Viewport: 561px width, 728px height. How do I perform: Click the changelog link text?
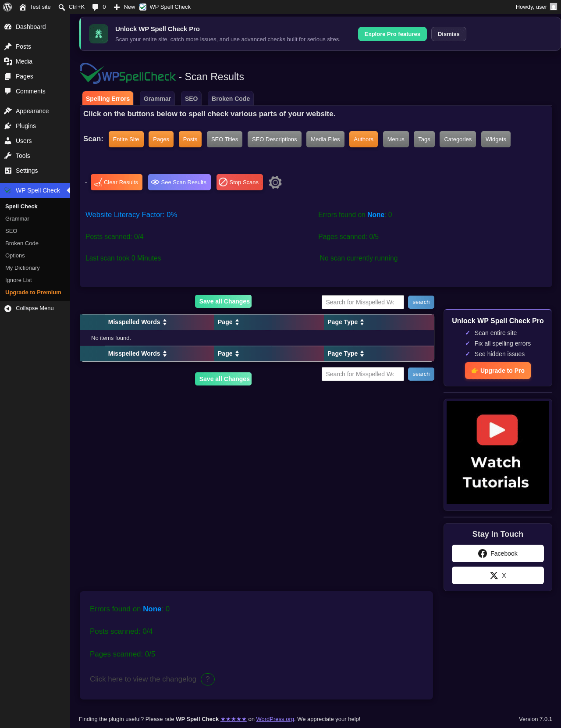pos(143,679)
